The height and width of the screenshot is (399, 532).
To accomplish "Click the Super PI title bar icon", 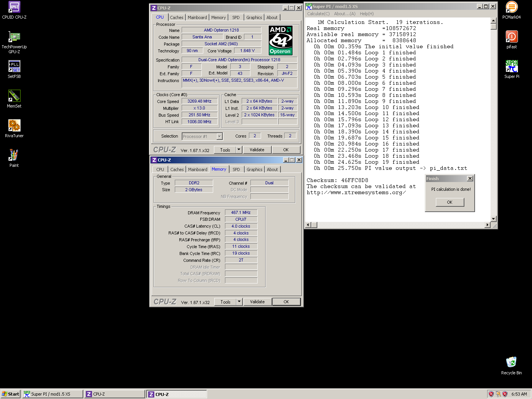I will [309, 6].
